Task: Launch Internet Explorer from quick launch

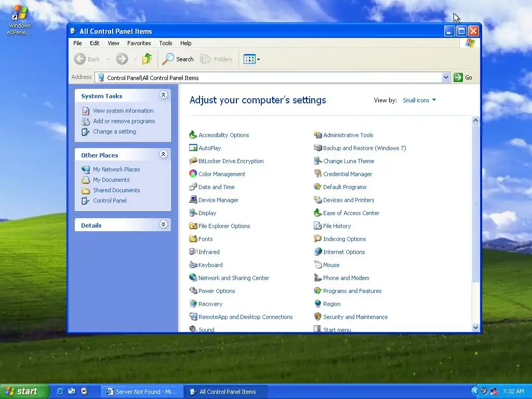Action: click(60, 391)
